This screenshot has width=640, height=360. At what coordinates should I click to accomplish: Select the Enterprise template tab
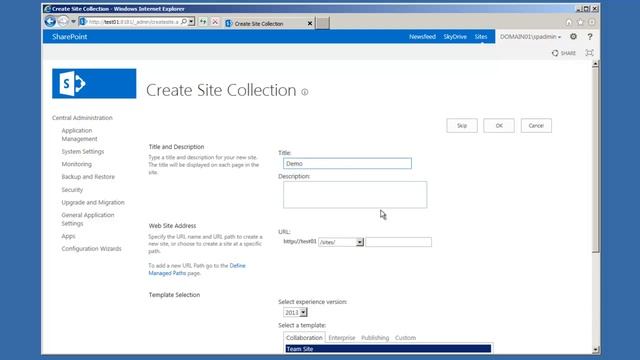[x=342, y=338]
